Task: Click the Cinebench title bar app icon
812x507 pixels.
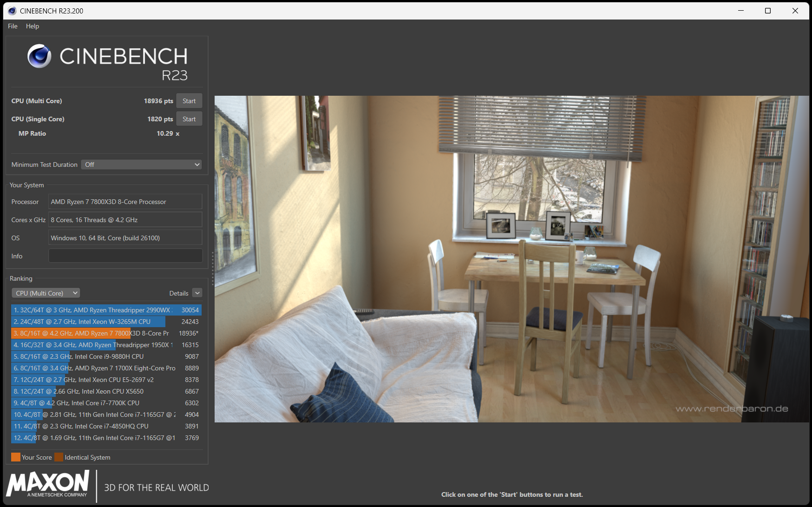Action: click(x=12, y=11)
